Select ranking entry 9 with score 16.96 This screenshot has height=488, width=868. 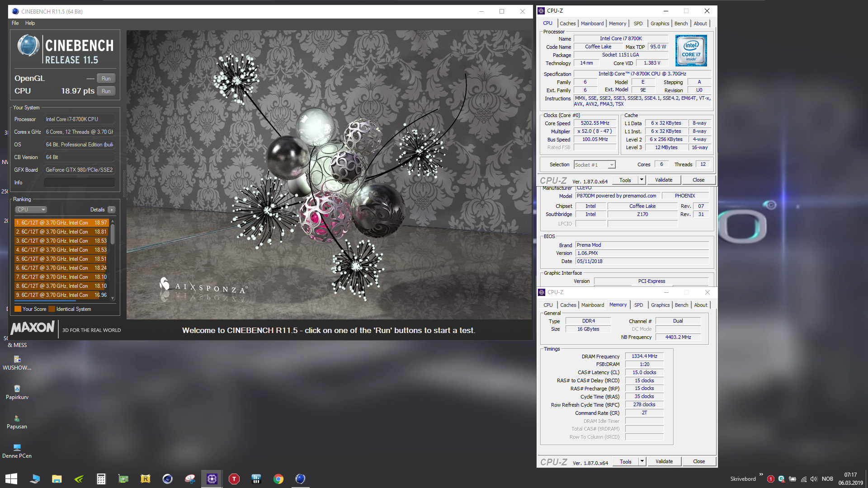click(x=61, y=295)
